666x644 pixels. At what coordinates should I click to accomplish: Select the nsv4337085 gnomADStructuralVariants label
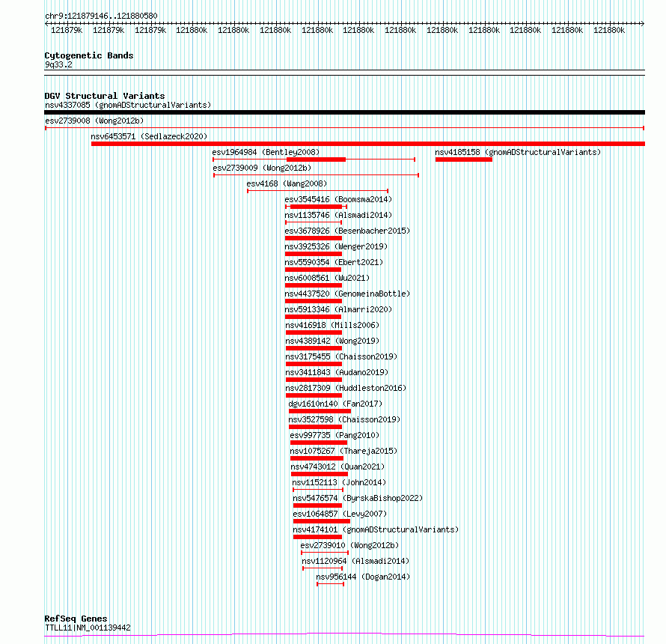coord(128,105)
